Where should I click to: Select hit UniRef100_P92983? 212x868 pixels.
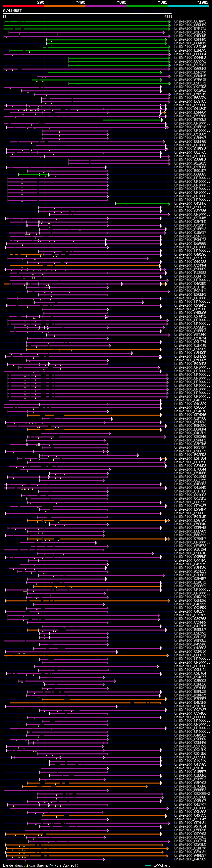(x=190, y=65)
